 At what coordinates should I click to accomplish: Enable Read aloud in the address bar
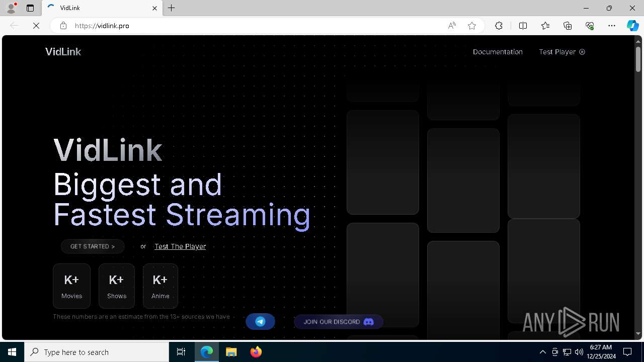click(x=452, y=26)
